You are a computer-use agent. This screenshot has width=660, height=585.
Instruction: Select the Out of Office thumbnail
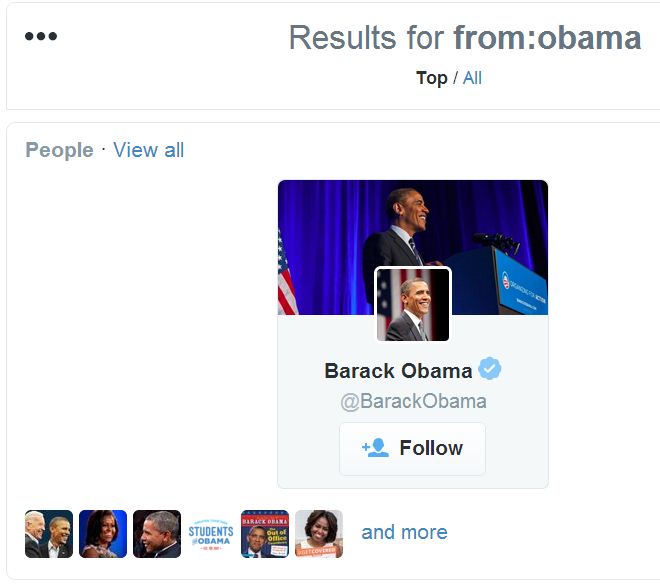(x=265, y=534)
